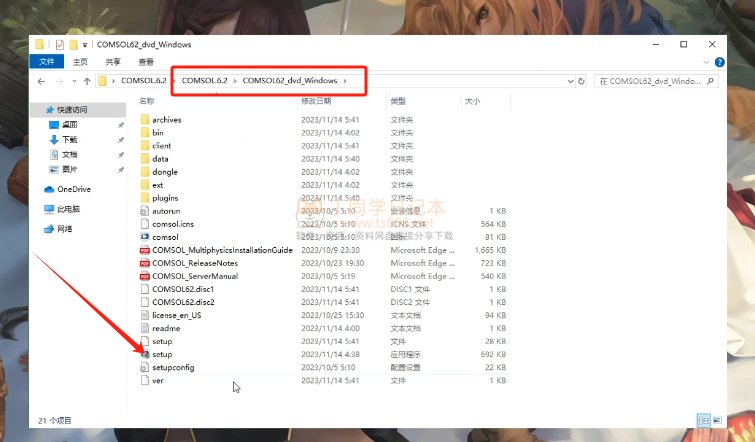755x442 pixels.
Task: Open the 主页 ribbon tab
Action: click(80, 62)
